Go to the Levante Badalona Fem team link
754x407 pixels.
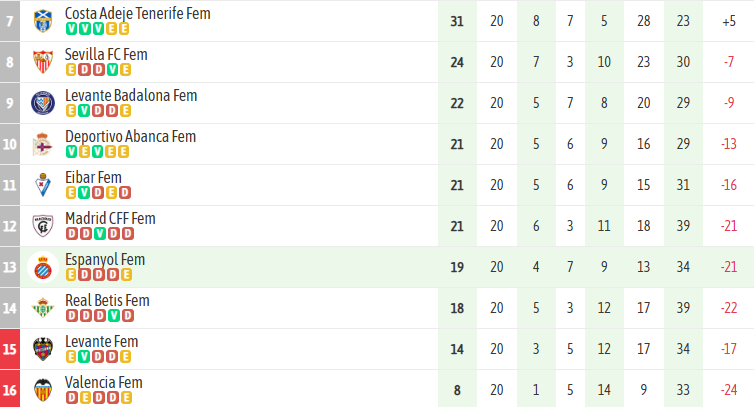coord(131,96)
